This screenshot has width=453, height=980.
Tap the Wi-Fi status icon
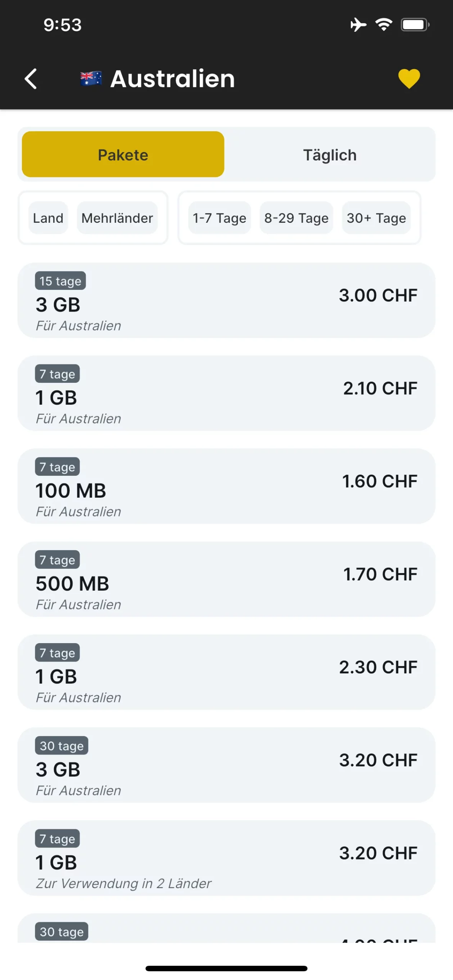(x=383, y=25)
